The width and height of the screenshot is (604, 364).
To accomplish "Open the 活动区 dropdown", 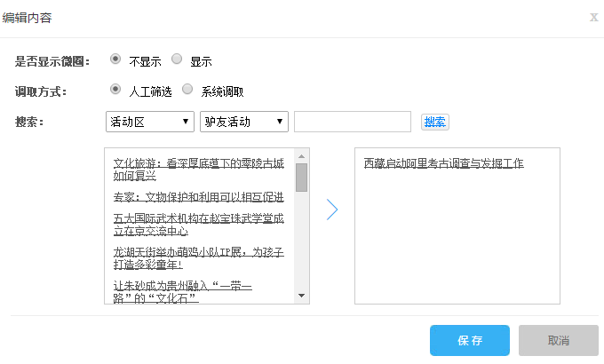I will [150, 122].
